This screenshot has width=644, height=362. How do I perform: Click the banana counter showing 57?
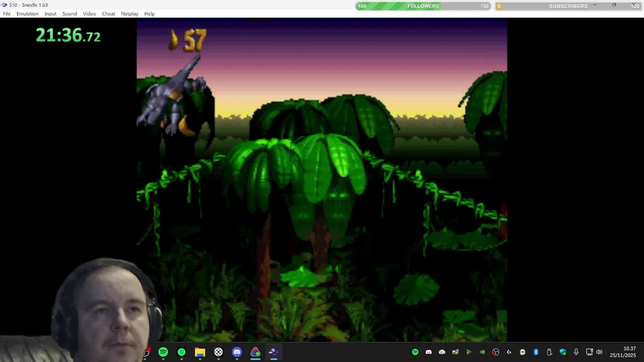[x=187, y=40]
